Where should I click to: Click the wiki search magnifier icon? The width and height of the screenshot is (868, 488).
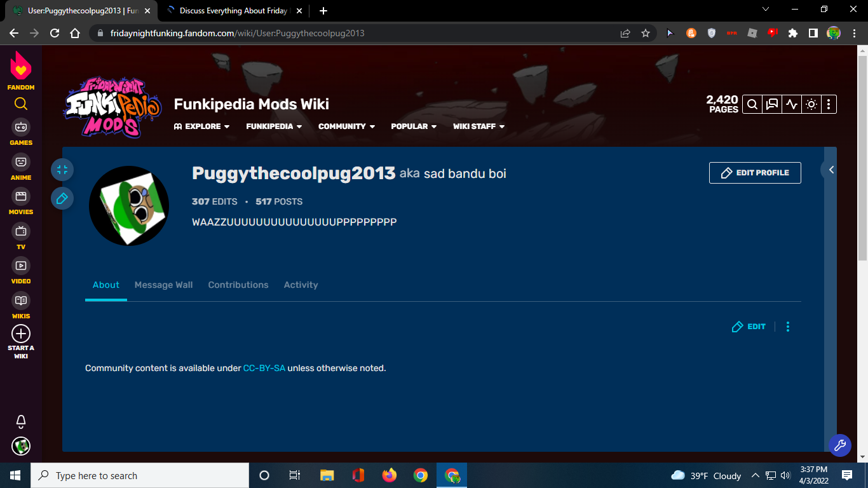752,104
